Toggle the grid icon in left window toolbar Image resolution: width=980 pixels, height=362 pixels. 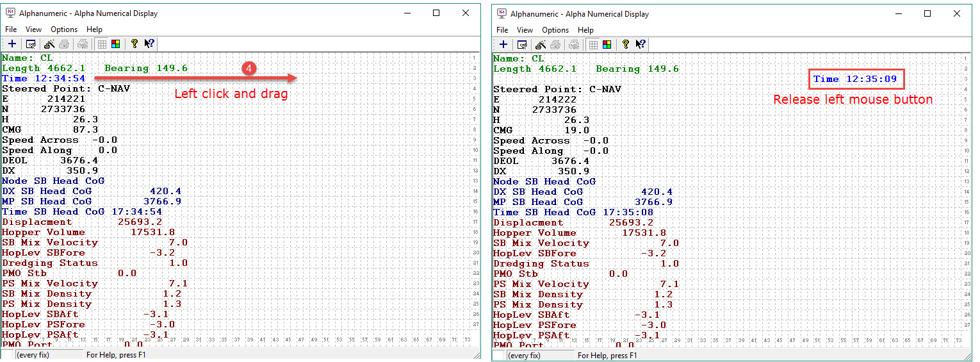102,44
